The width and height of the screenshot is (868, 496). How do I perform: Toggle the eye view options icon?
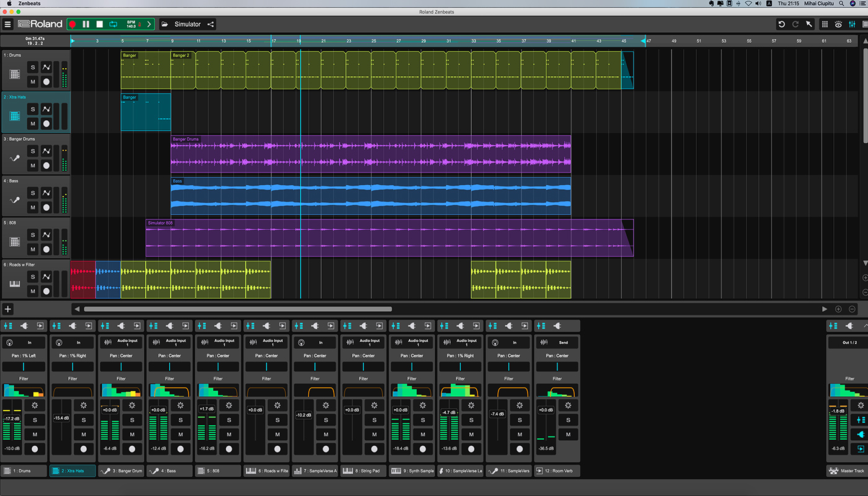838,24
